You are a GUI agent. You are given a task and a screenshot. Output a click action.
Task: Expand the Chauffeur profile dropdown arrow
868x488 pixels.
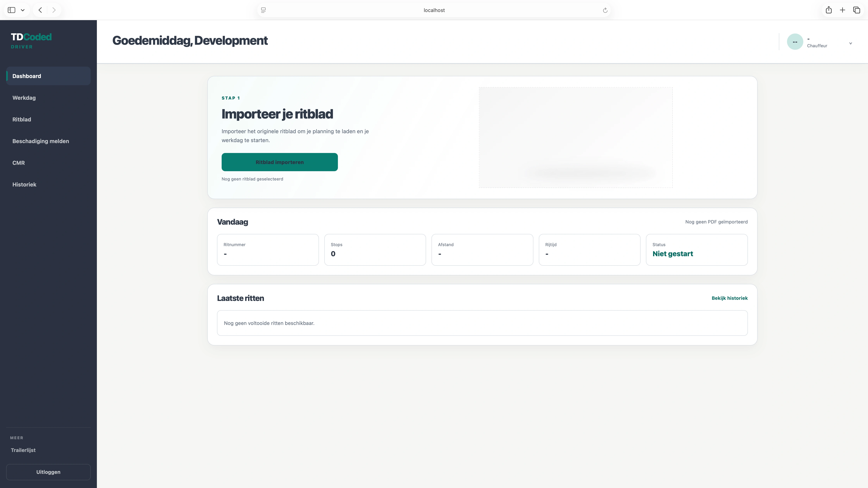click(851, 43)
